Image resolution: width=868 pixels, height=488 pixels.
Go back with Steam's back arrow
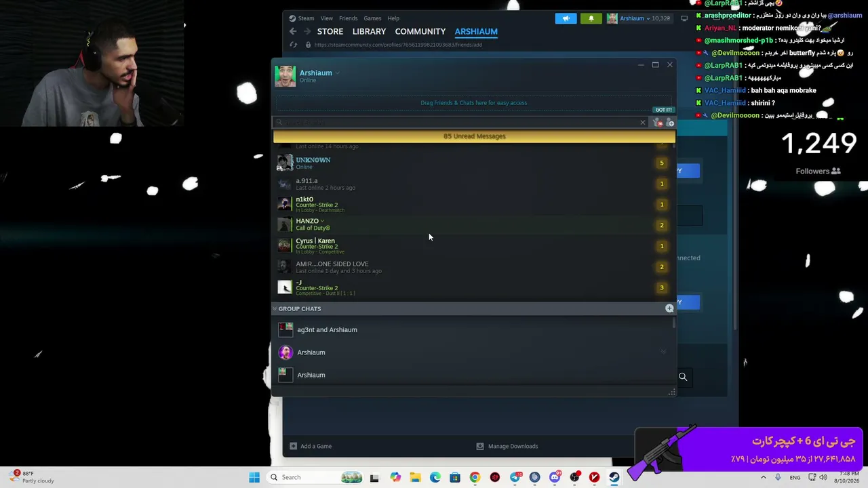(293, 31)
